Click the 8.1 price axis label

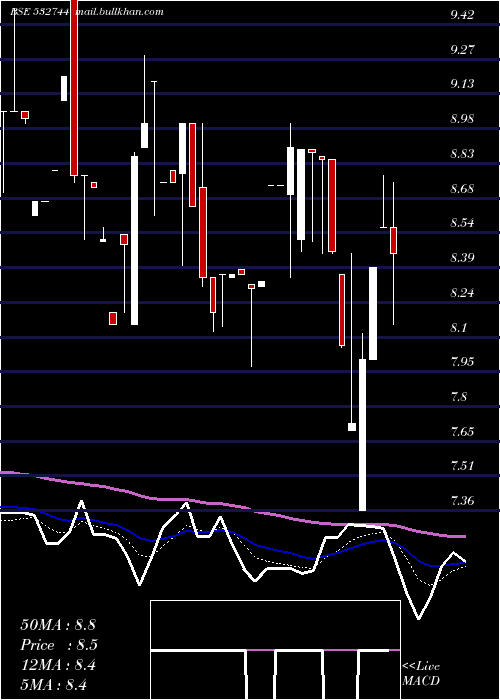(x=458, y=327)
